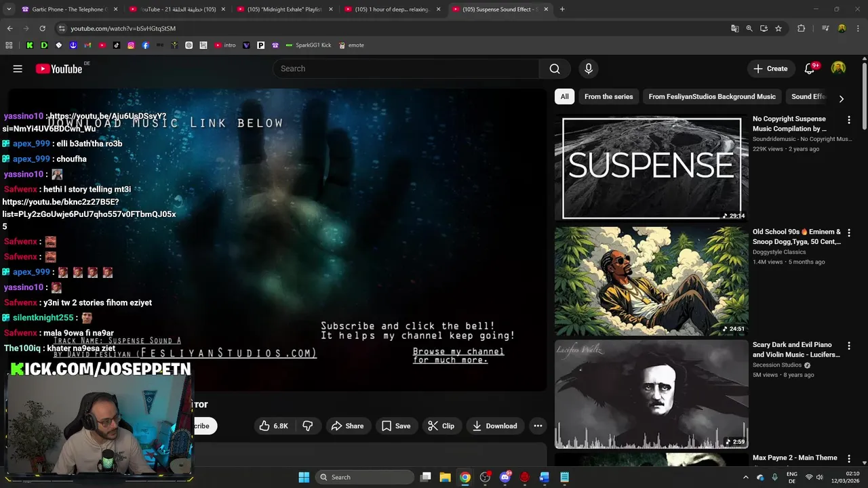Screen dimensions: 868x488
Task: Open the browser extensions puzzle icon
Action: click(802, 28)
